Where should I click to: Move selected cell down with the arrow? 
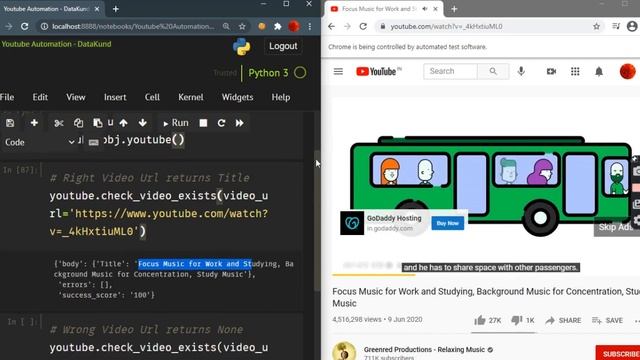point(142,123)
